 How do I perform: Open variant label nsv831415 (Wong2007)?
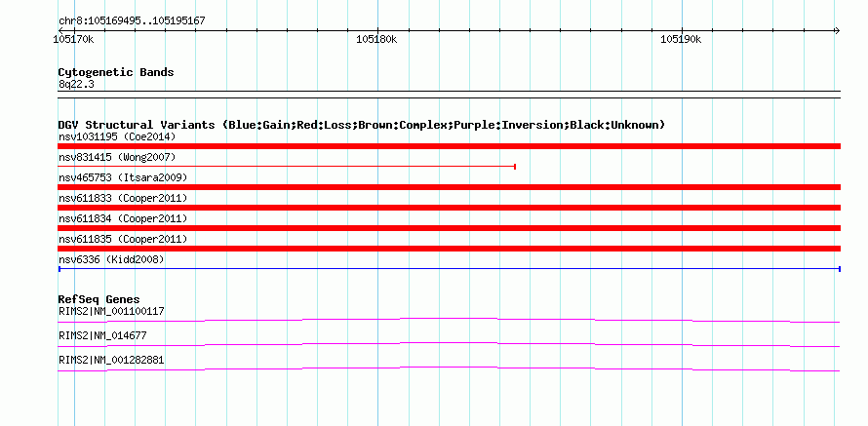click(x=117, y=157)
